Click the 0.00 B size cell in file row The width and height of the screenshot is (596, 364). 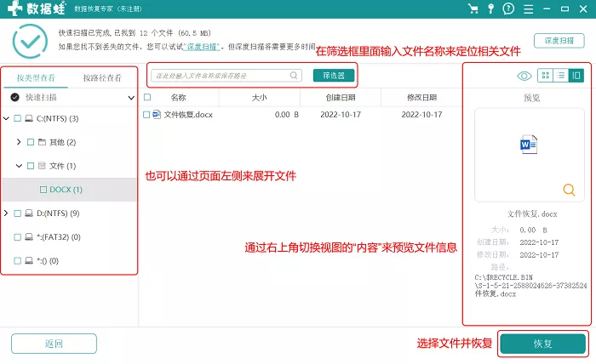pyautogui.click(x=287, y=114)
